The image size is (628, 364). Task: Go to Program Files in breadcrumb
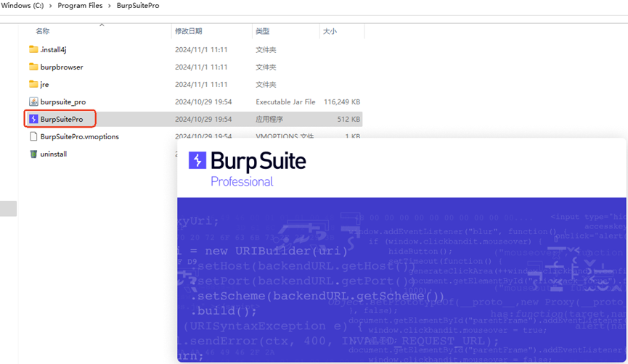point(80,6)
